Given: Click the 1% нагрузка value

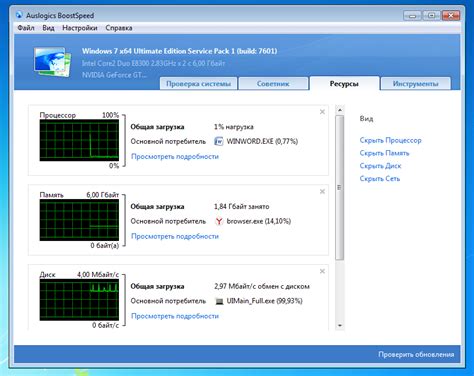Looking at the screenshot, I should [x=234, y=127].
